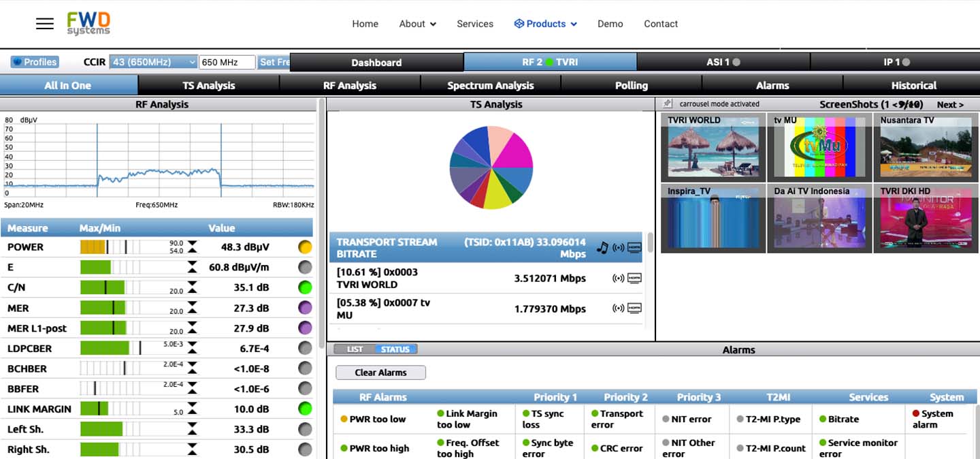Click the signal icon in the 0x0007 tv MU row

pyautogui.click(x=619, y=308)
